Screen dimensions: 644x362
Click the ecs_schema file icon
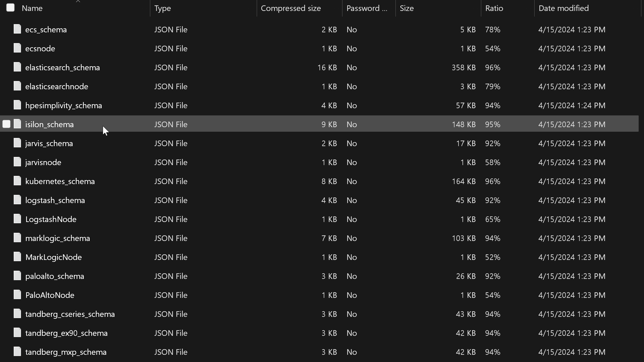[17, 29]
